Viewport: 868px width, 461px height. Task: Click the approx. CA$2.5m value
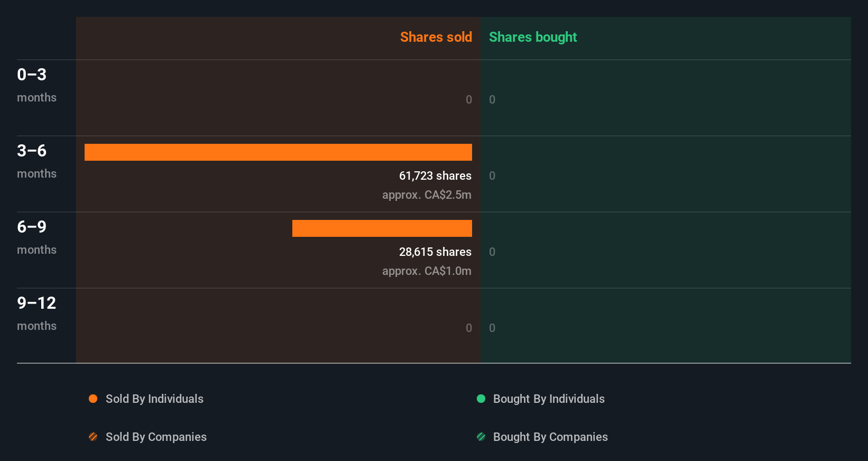pos(427,195)
